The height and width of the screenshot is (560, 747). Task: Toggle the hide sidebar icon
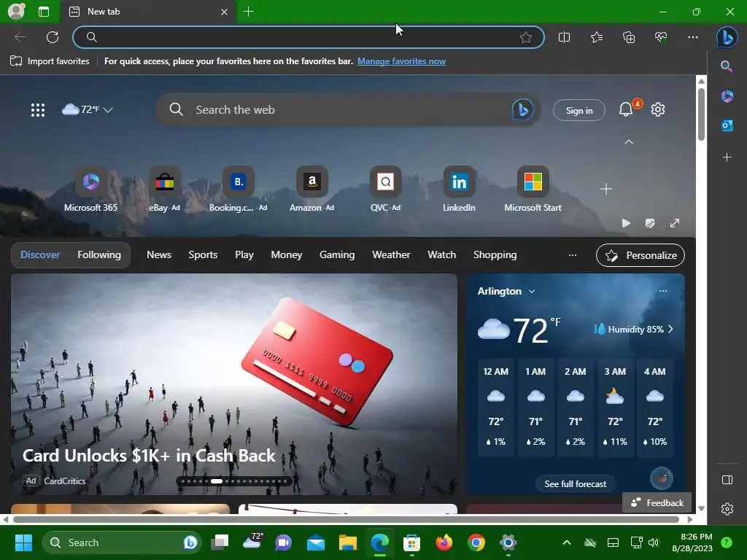[727, 480]
